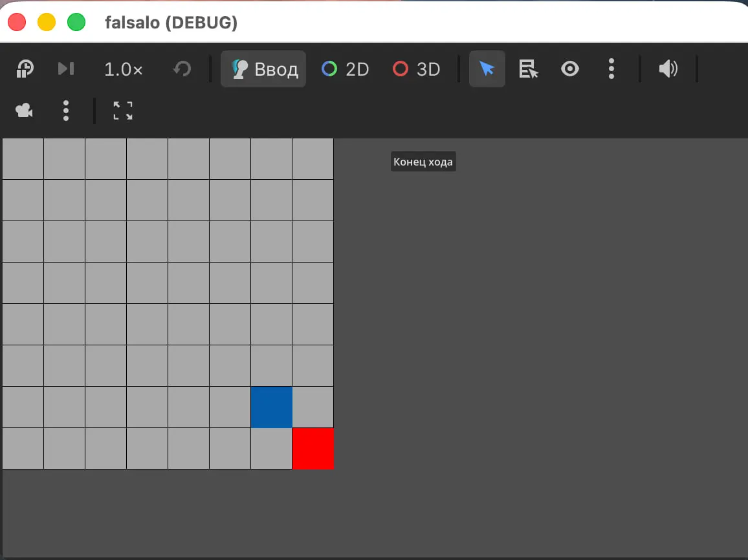Mute game audio with speaker icon
Screen dimensions: 748x560
(x=668, y=69)
